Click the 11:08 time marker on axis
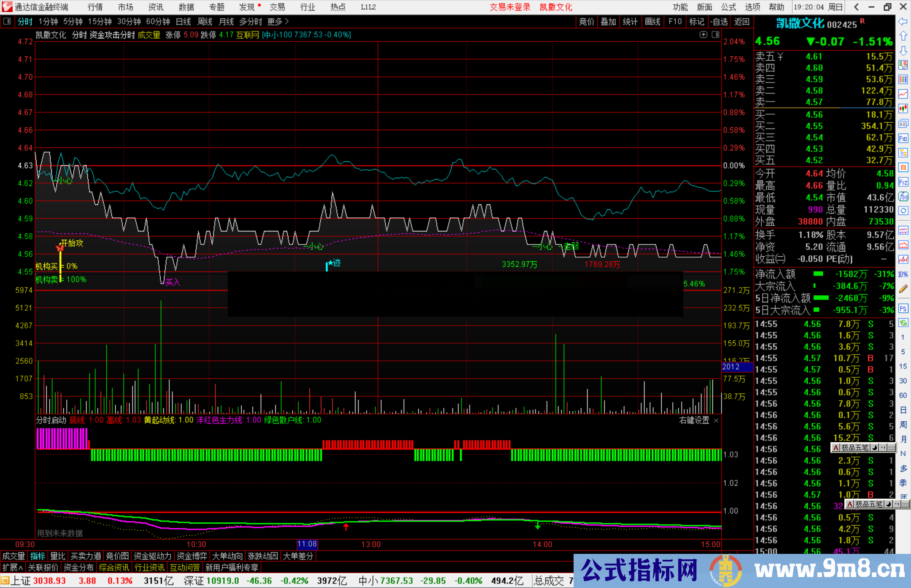The width and height of the screenshot is (911, 588). pyautogui.click(x=307, y=544)
